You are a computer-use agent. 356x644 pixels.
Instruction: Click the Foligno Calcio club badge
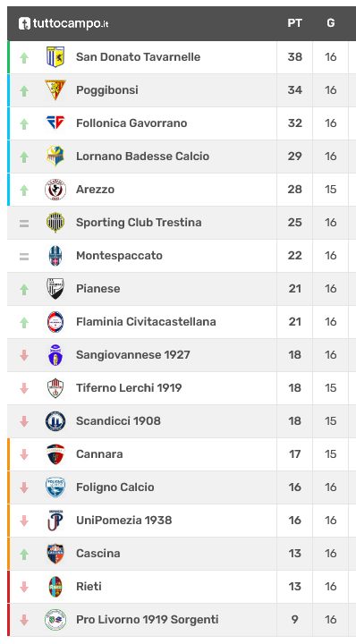[55, 487]
